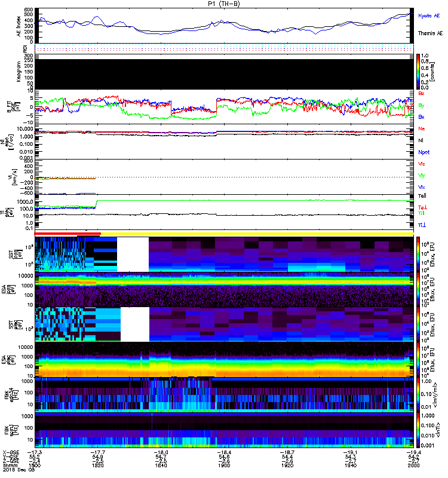Screen dimensions: 448x478
Task: Click the plot title P1 (TH-B)
Action: 223,4
